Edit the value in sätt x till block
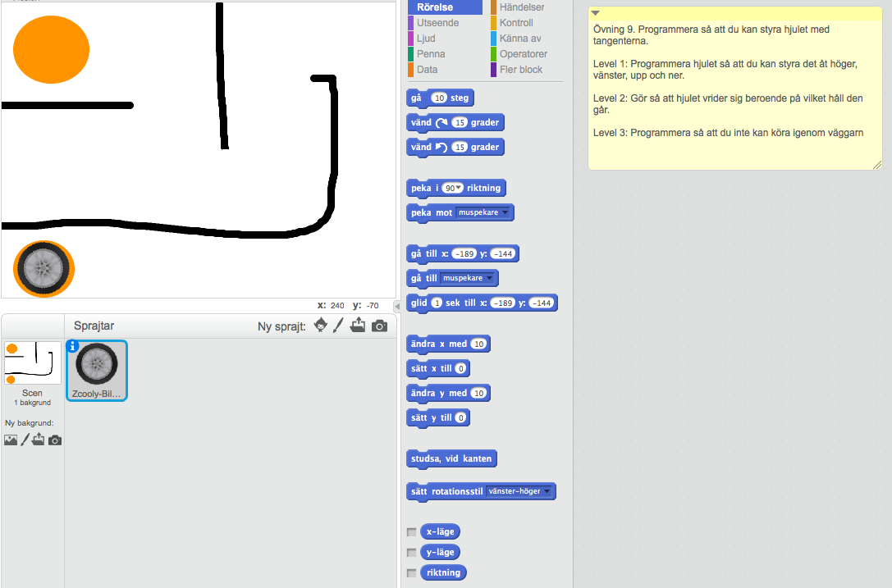The image size is (892, 588). [461, 368]
